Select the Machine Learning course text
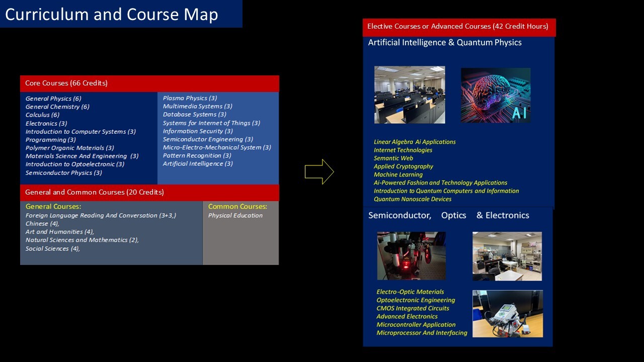 coord(398,174)
